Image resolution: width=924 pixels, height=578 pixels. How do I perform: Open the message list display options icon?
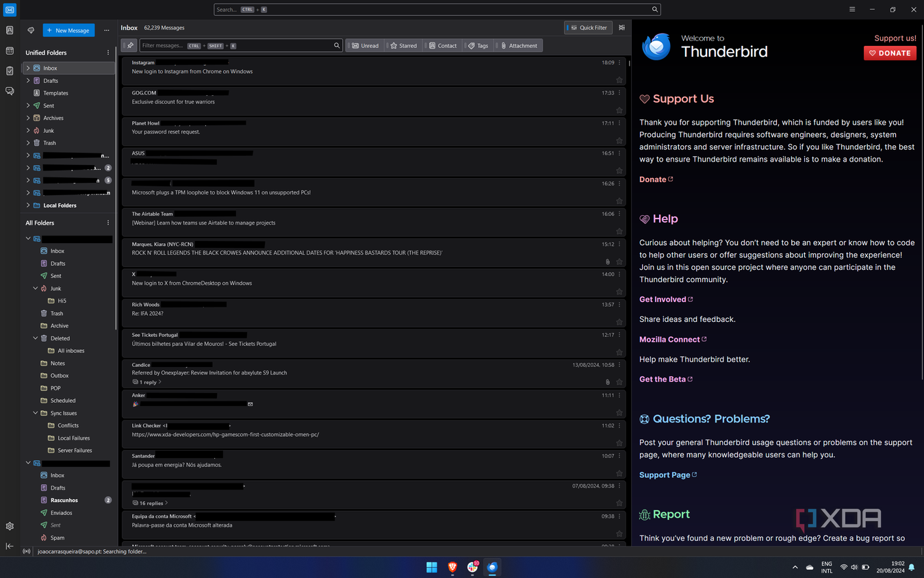tap(621, 27)
